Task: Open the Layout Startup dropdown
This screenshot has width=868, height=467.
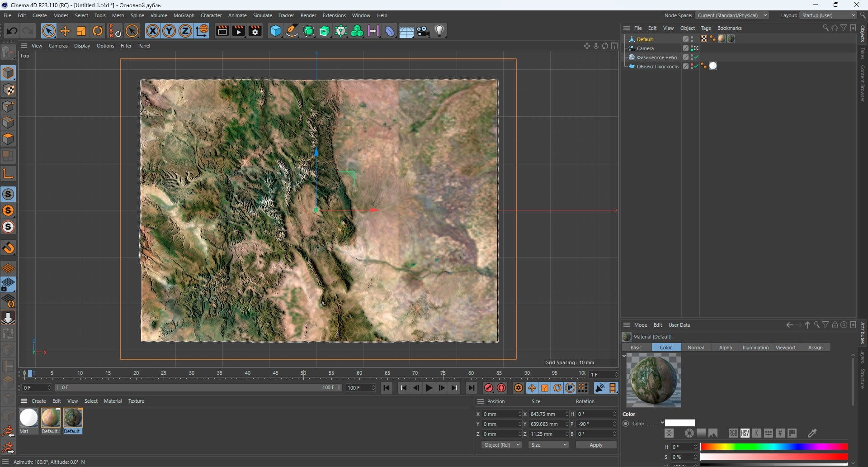Action: (828, 15)
